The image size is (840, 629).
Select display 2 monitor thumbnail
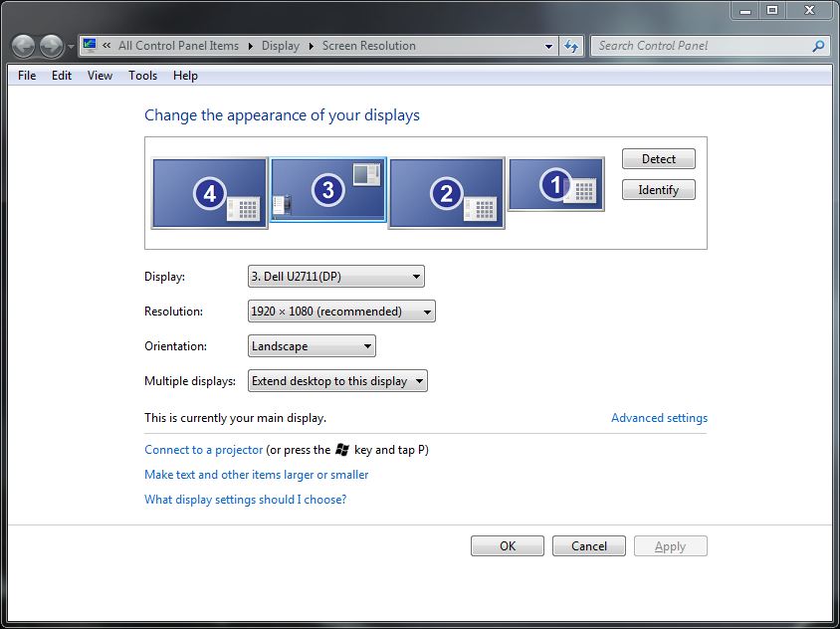[x=446, y=193]
